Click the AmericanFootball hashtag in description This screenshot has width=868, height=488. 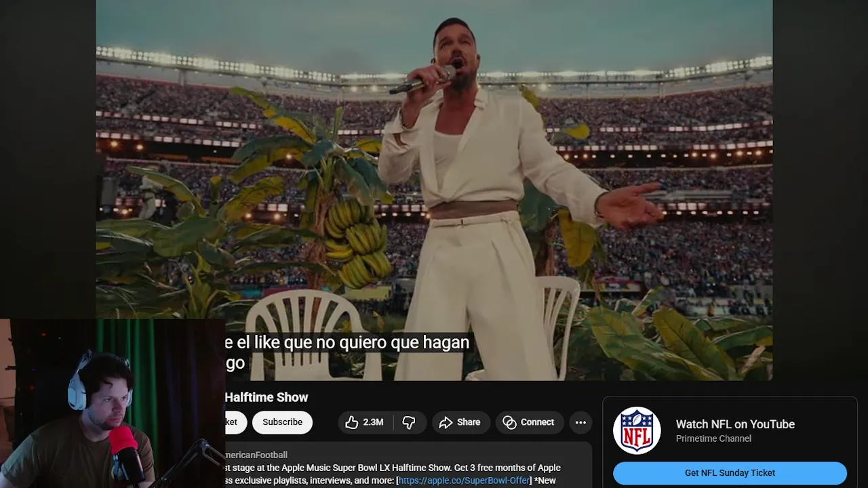256,455
